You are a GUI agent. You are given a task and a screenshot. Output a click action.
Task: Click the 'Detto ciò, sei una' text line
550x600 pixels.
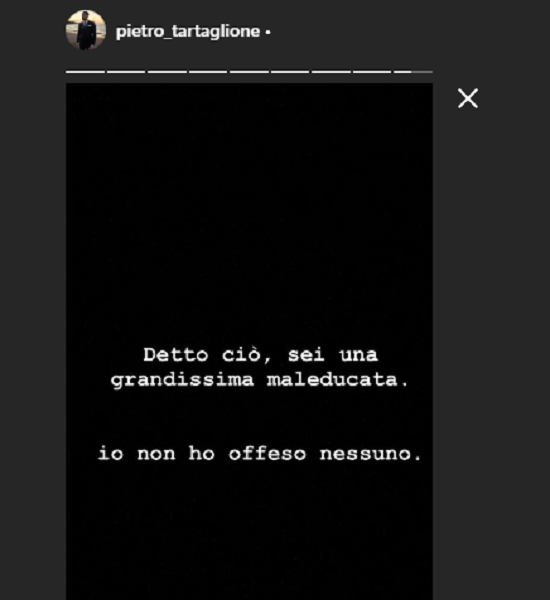261,355
